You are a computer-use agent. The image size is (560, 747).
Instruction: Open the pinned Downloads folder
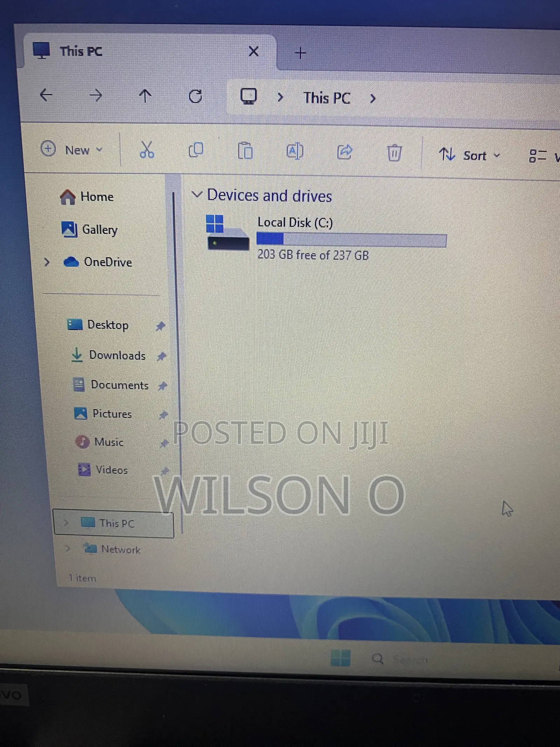(108, 355)
